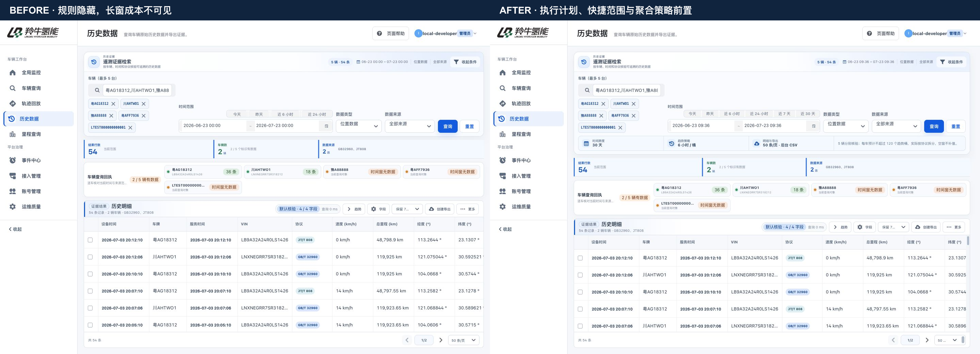This screenshot has width=980, height=354.
Task: Open date calendar icon in BEFORE time range
Action: click(x=326, y=126)
